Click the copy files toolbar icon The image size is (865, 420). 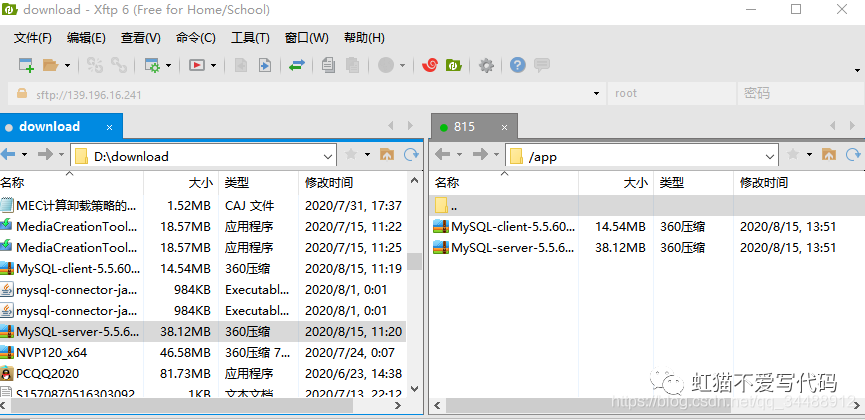click(x=328, y=65)
